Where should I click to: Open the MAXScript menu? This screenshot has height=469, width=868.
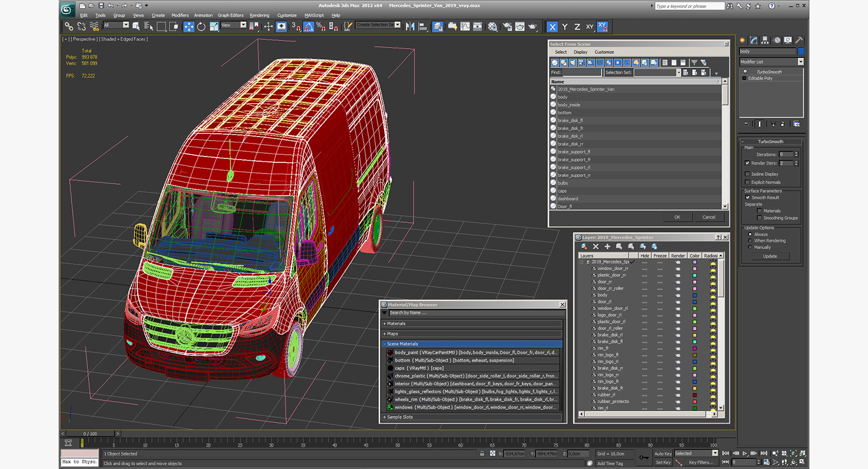click(x=314, y=15)
